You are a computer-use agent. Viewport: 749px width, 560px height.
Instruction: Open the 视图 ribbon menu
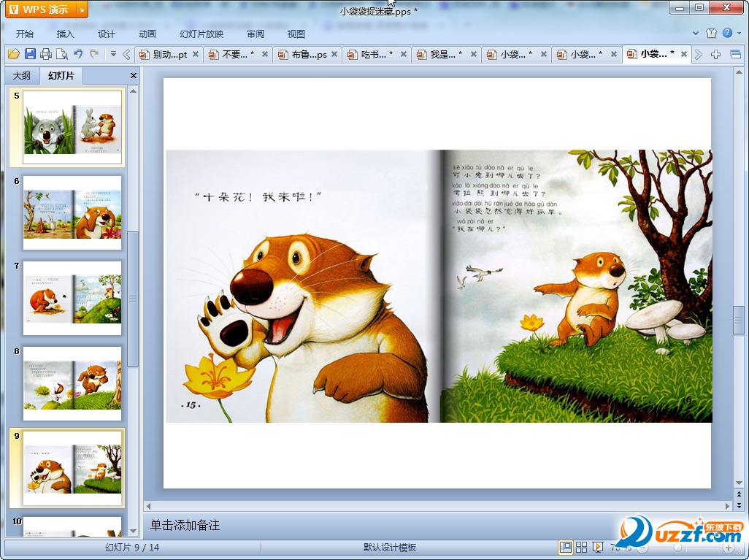tap(296, 34)
